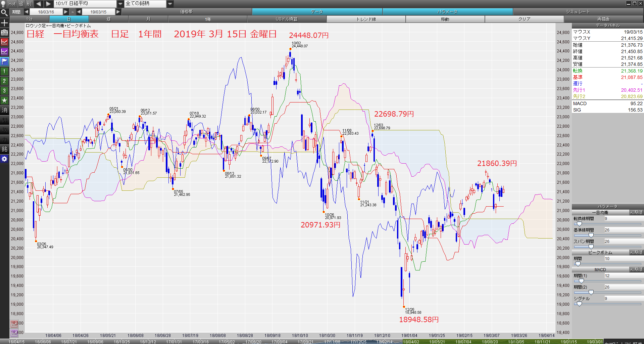
Task: Click the 期間 period button
Action: click(x=16, y=12)
